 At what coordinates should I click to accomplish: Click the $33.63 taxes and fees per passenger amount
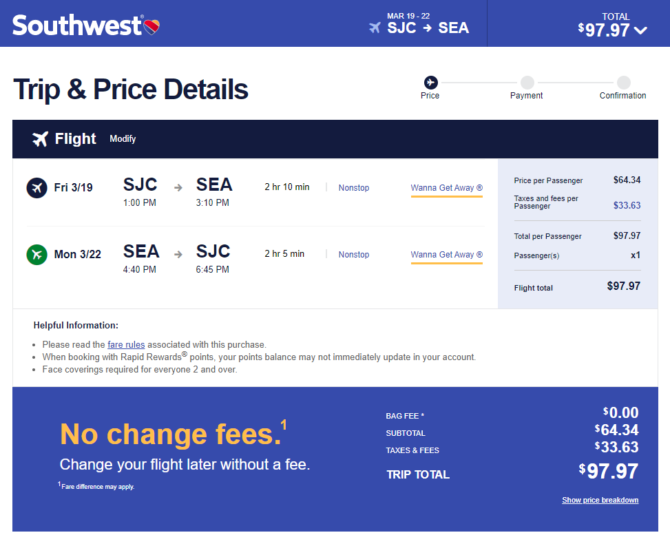(627, 205)
